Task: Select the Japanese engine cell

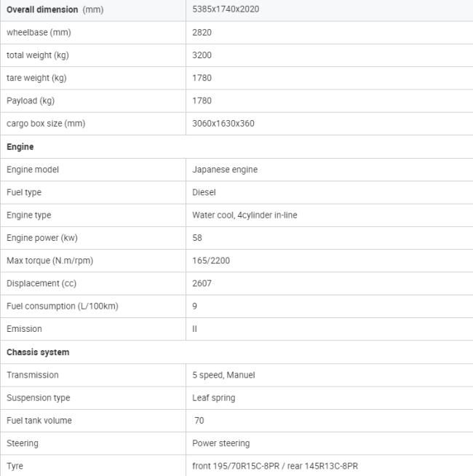Action: (x=225, y=170)
